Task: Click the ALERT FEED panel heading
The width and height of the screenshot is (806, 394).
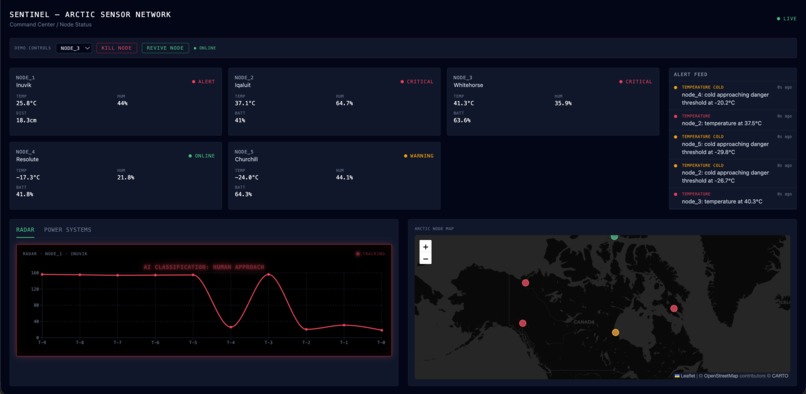Action: [690, 75]
